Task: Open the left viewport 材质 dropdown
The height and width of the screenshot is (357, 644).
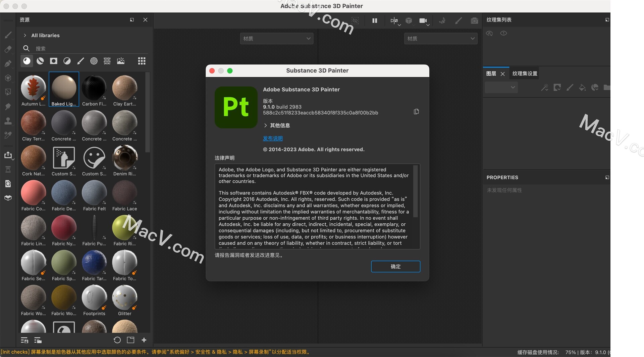Action: coord(277,39)
